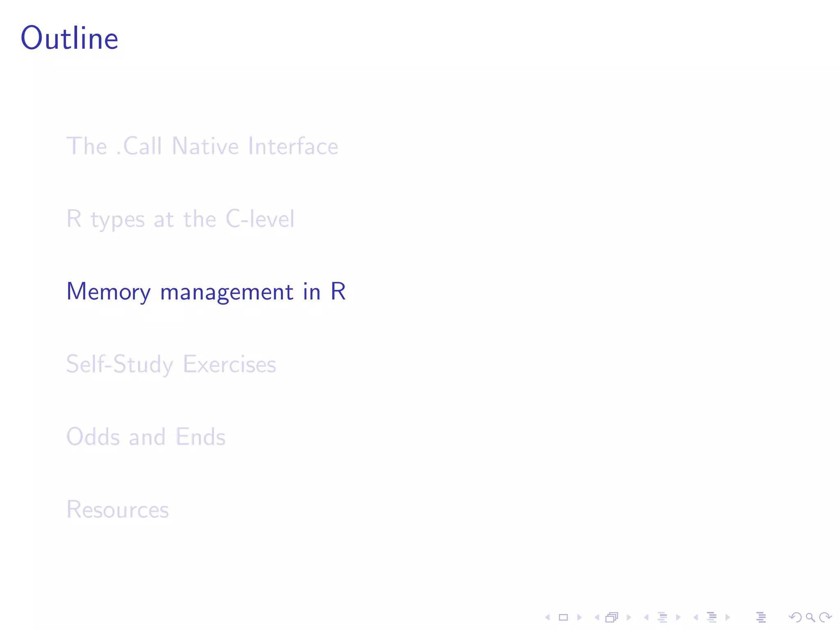Go to previous frame arrow
The image size is (840, 630).
[597, 617]
